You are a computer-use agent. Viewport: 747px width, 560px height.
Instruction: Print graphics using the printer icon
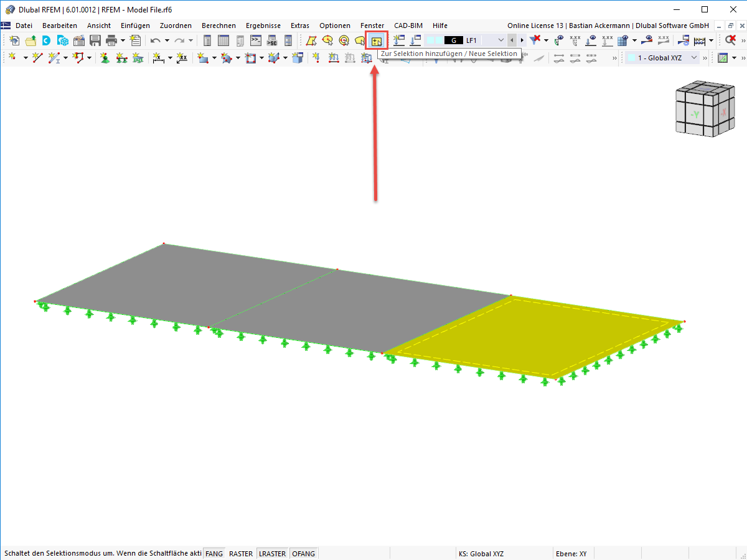tap(111, 40)
